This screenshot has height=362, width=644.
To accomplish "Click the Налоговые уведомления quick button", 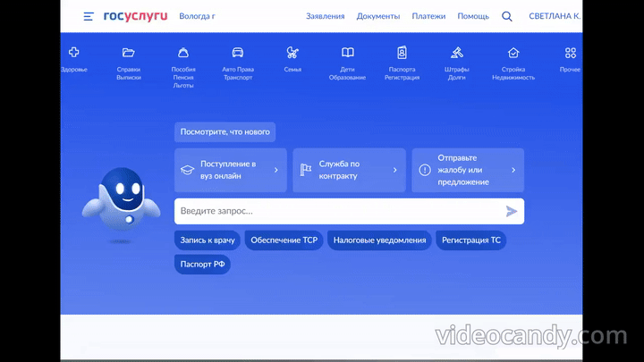I will coord(380,240).
